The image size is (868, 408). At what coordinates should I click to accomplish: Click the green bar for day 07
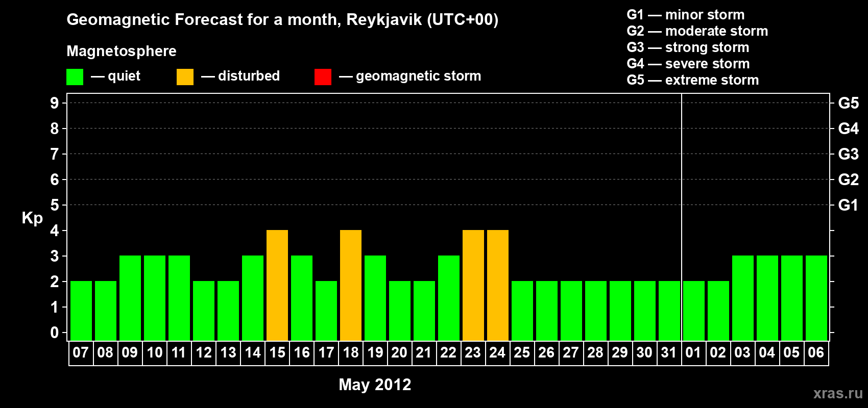81,311
